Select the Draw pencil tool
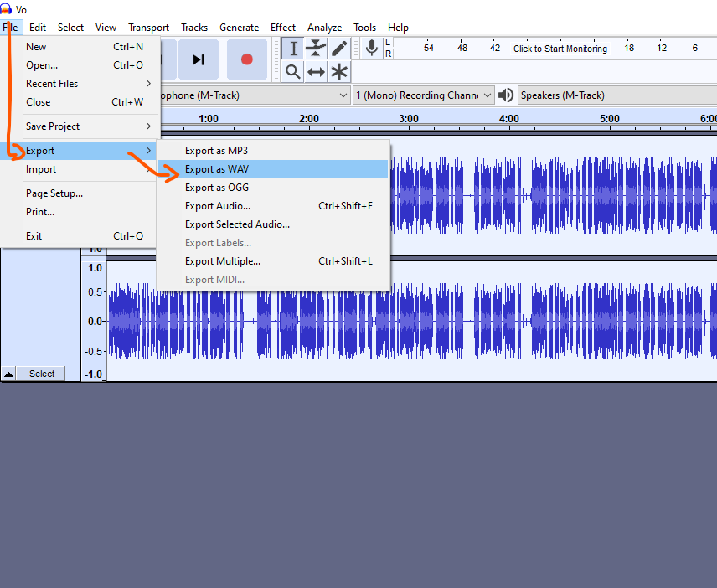Viewport: 717px width, 588px height. pos(339,49)
